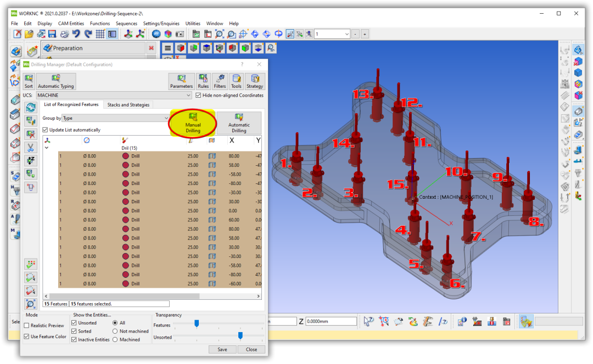Click the Undo arrow in the toolbar
This screenshot has width=593, height=364.
[76, 34]
